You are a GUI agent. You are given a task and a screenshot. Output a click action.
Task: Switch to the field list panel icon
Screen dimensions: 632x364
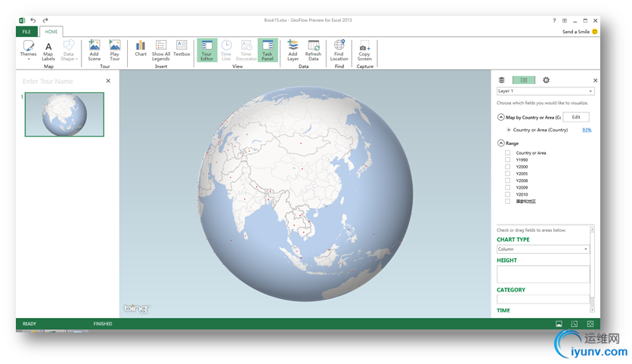click(x=524, y=80)
